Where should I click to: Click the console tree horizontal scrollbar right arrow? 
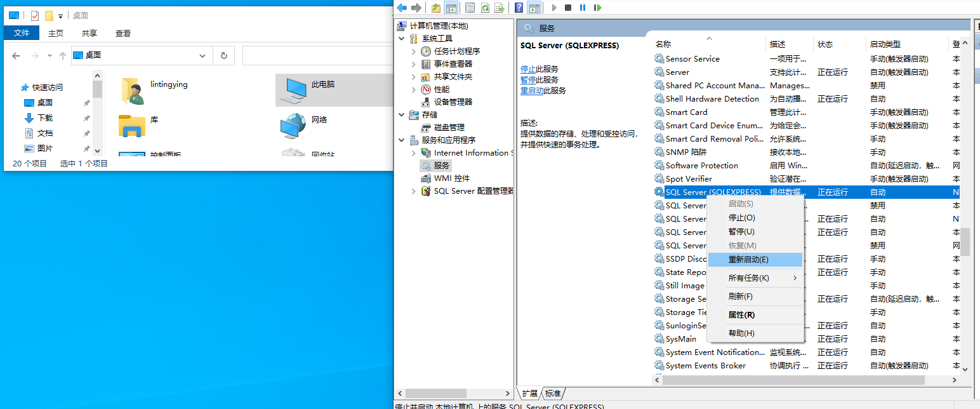507,394
